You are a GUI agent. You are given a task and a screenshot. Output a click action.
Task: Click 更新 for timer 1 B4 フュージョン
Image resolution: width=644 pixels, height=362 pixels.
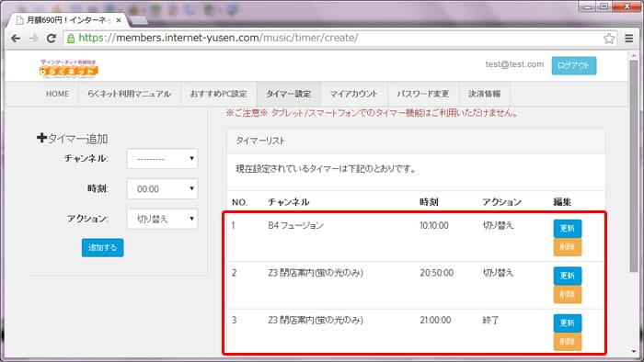coord(568,229)
